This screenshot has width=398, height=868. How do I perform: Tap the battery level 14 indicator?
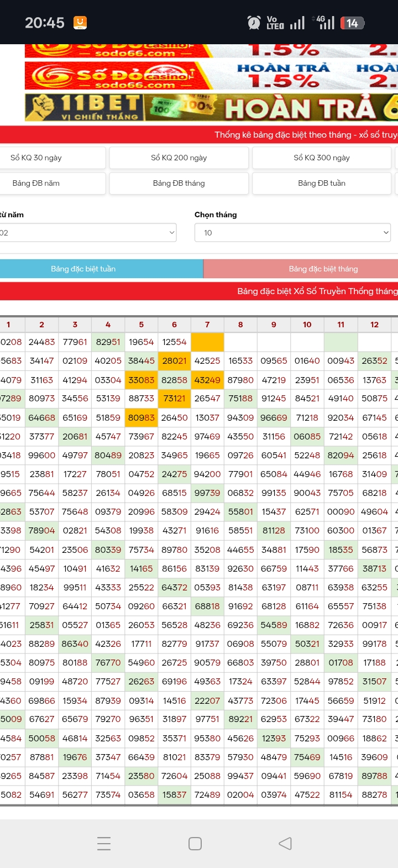pyautogui.click(x=352, y=23)
